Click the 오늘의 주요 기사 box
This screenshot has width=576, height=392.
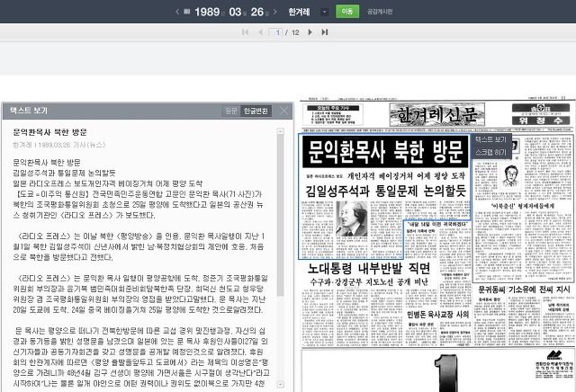click(333, 114)
